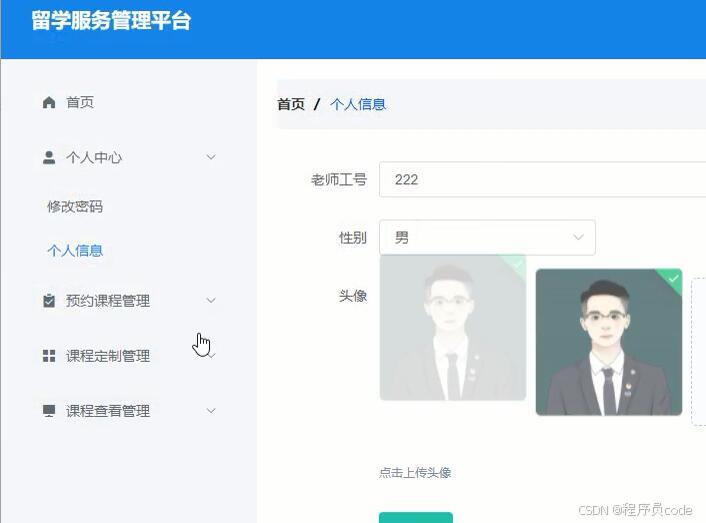Click the 老师工号 label
This screenshot has width=706, height=523.
click(339, 180)
